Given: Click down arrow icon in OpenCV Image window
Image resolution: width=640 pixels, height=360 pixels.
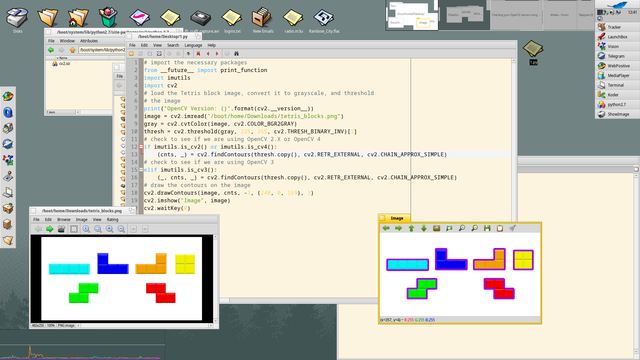Looking at the screenshot, I should coord(424,228).
